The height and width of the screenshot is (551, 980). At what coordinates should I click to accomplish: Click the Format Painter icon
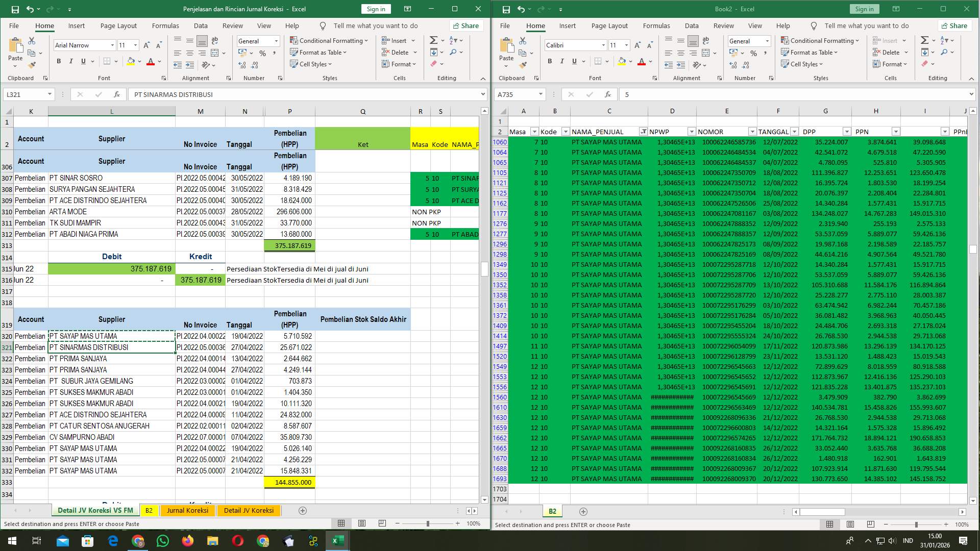pos(32,64)
